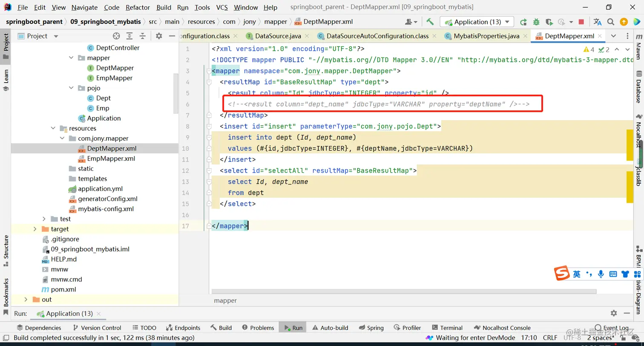Open the Spring tool window
This screenshot has width=644, height=346.
coord(371,328)
